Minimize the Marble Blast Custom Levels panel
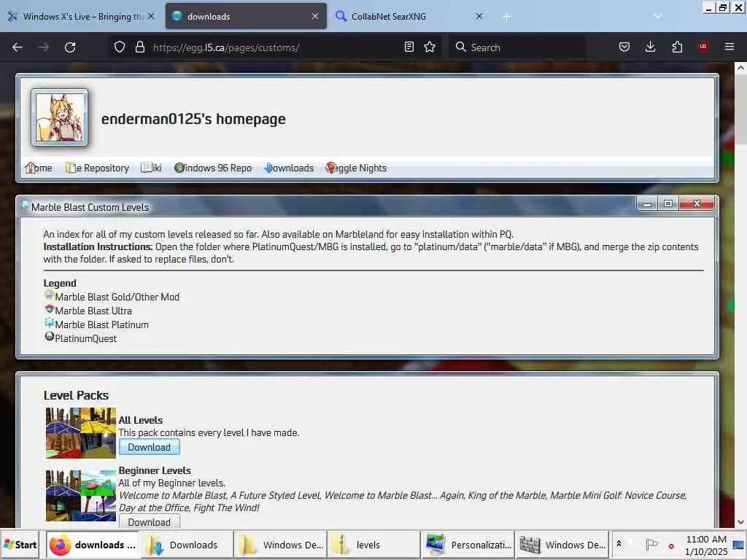Image resolution: width=747 pixels, height=560 pixels. (647, 204)
